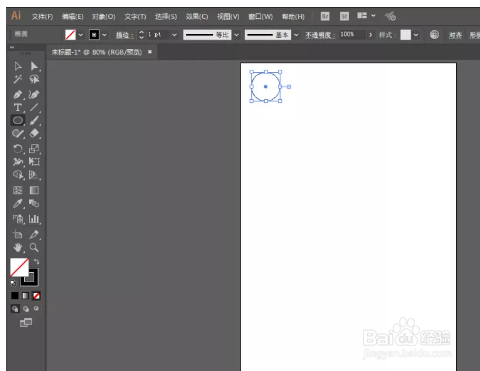Open the 文字(T) menu
This screenshot has width=480, height=371.
135,16
